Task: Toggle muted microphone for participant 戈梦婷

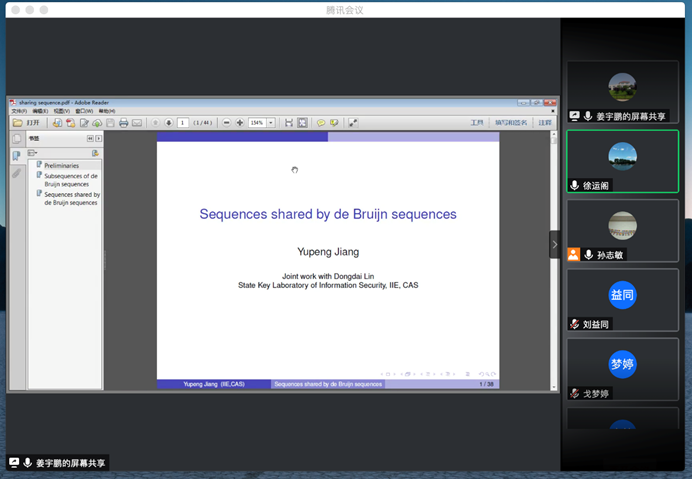Action: click(x=575, y=393)
